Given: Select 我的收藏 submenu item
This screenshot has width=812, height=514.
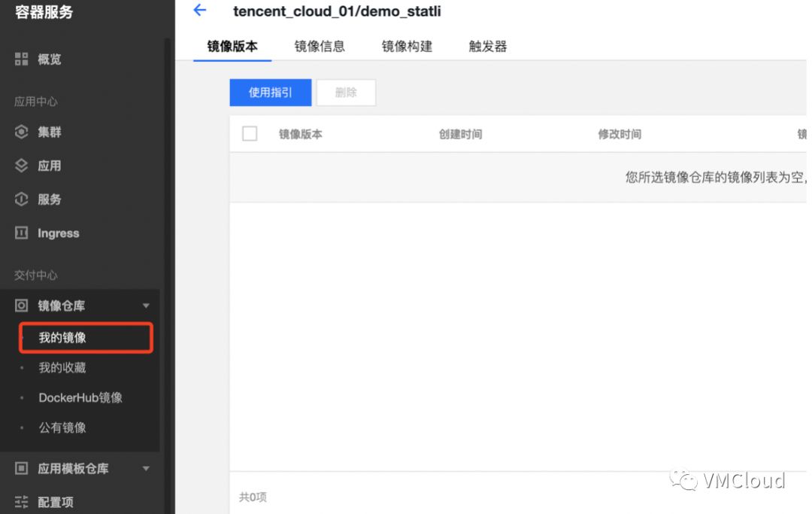Looking at the screenshot, I should coord(62,368).
